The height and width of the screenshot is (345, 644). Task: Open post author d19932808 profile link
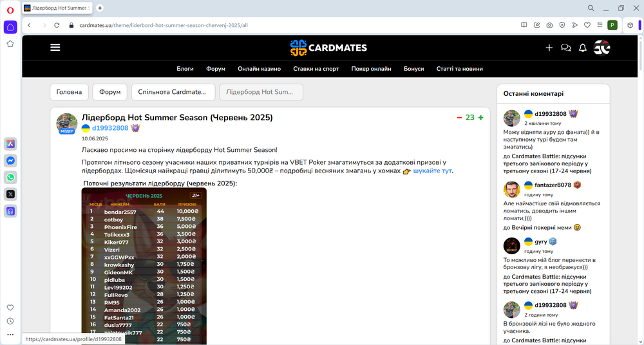[x=110, y=128]
